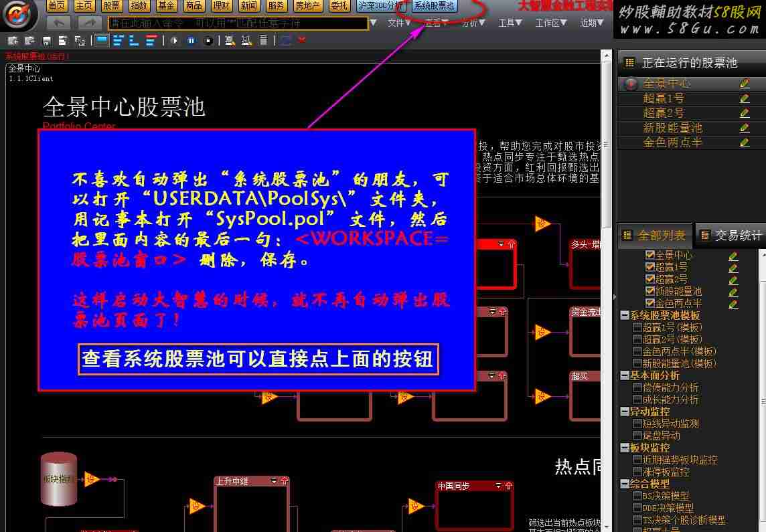Check the DDE决策模型 checkbox

coord(637,508)
